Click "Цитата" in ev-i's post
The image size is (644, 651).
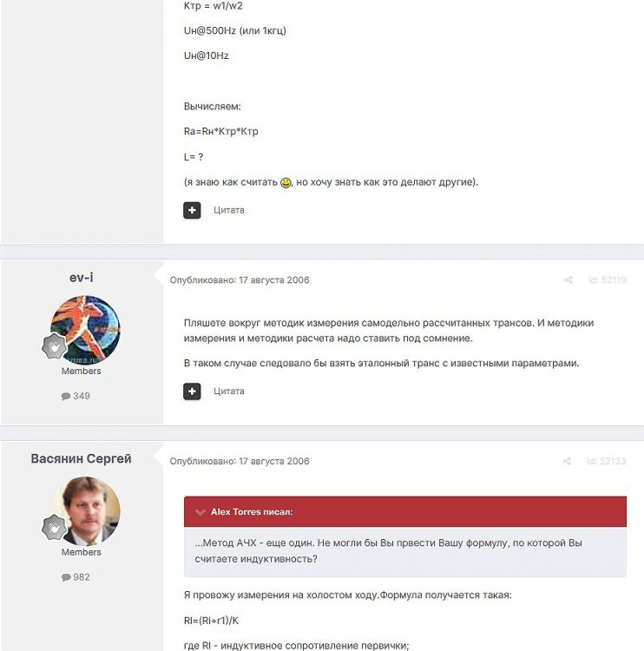tap(229, 391)
